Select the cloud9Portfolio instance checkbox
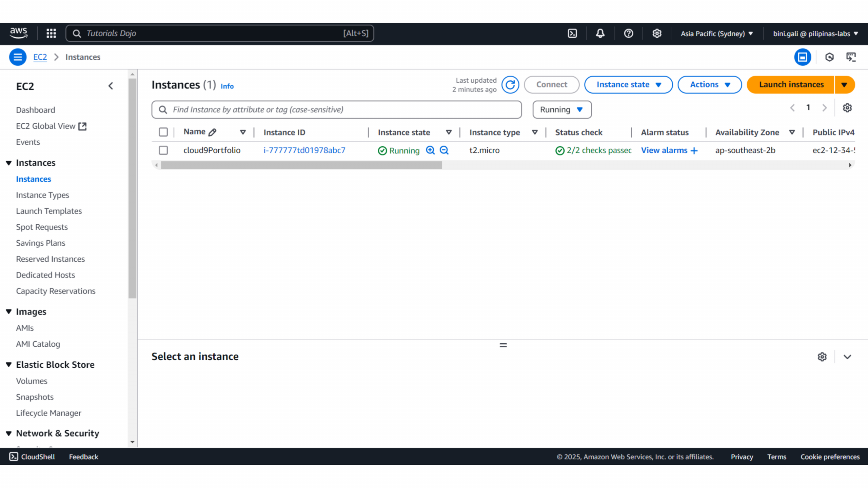Viewport: 868px width, 488px height. point(163,150)
